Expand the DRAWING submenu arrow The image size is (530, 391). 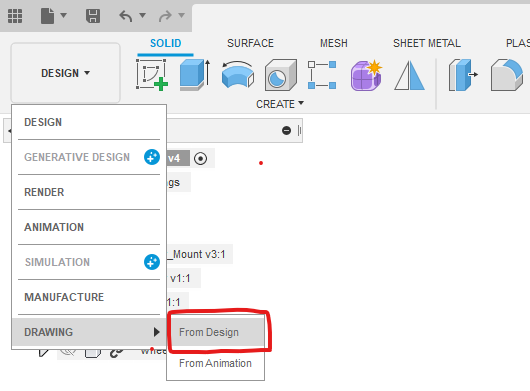coord(156,332)
